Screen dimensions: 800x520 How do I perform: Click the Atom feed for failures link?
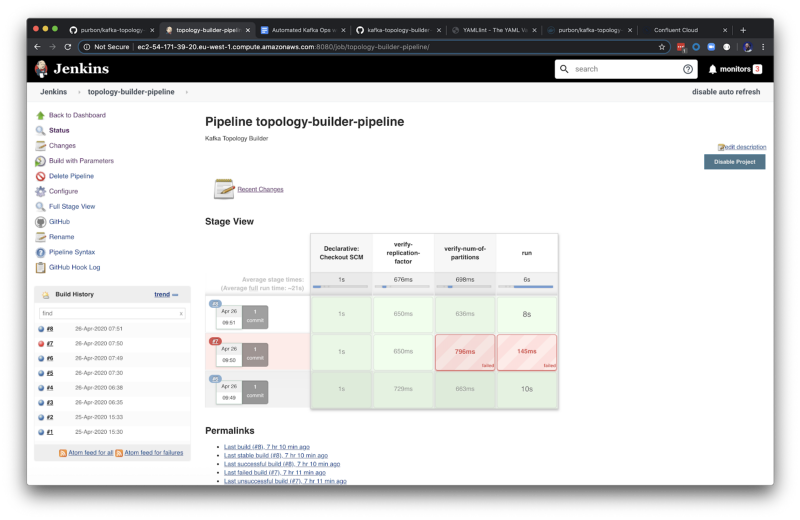click(154, 453)
